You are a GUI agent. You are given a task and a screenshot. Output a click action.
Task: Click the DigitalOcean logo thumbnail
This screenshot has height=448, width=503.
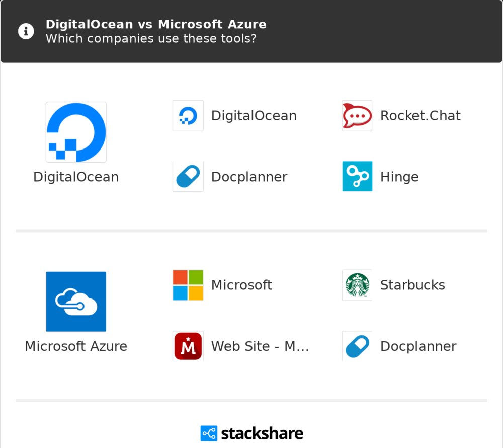(76, 132)
